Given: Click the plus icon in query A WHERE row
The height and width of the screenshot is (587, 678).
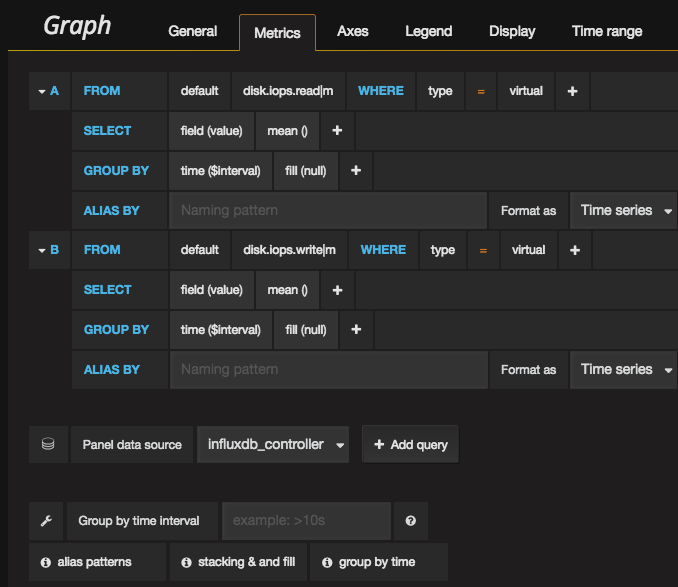Looking at the screenshot, I should [573, 91].
